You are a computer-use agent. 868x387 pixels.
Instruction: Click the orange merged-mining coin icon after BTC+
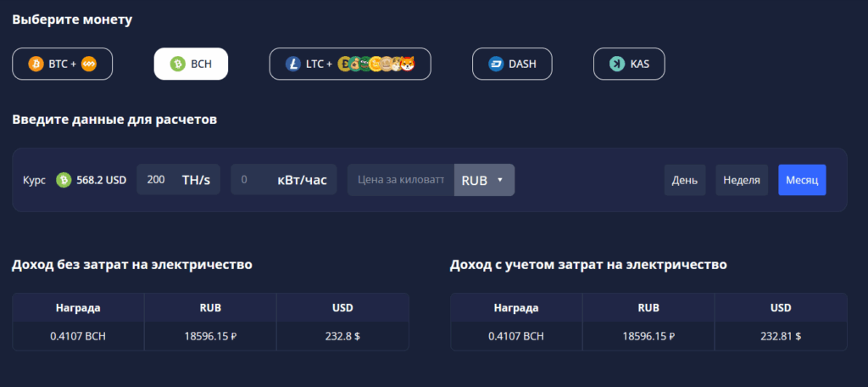click(x=89, y=64)
